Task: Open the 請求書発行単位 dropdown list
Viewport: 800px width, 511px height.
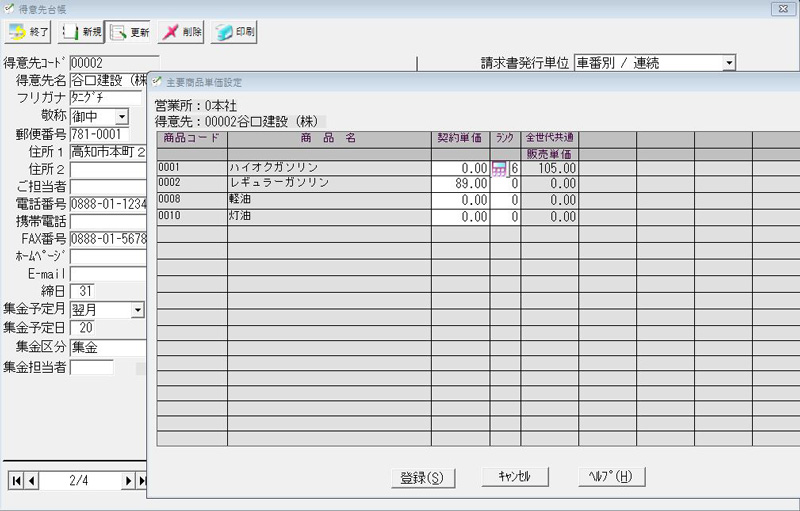Action: tap(728, 63)
